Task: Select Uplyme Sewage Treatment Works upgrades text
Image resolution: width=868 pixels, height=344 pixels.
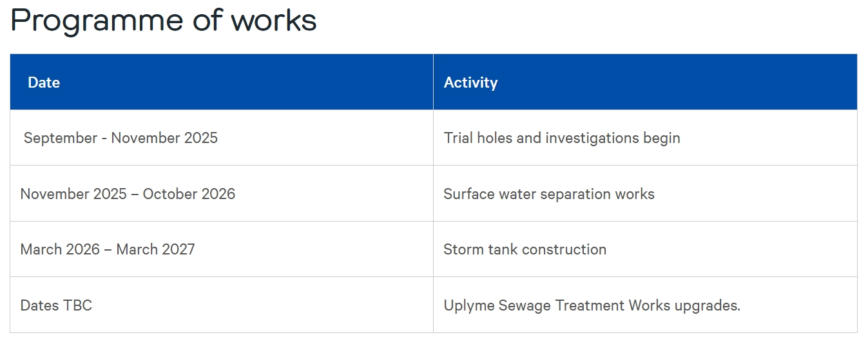Action: coord(592,305)
